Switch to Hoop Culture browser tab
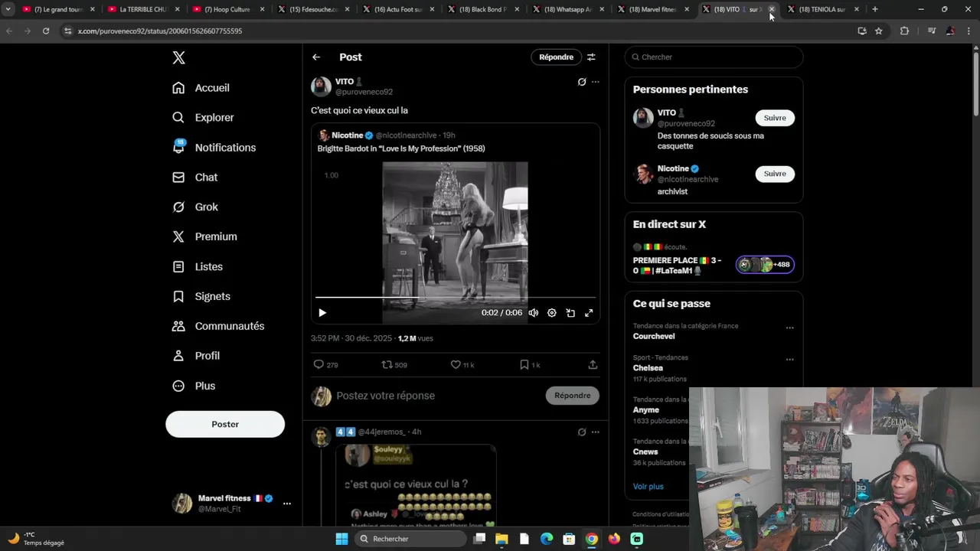 coord(227,9)
